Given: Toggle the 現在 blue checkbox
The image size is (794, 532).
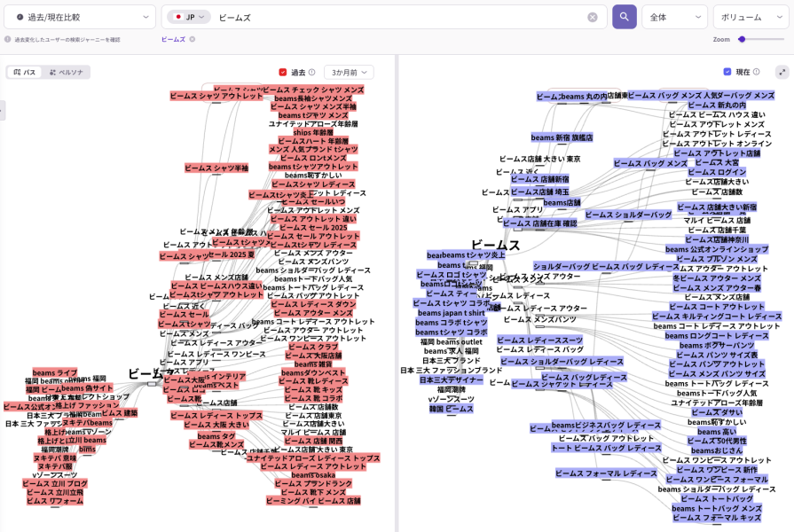Looking at the screenshot, I should pyautogui.click(x=727, y=72).
